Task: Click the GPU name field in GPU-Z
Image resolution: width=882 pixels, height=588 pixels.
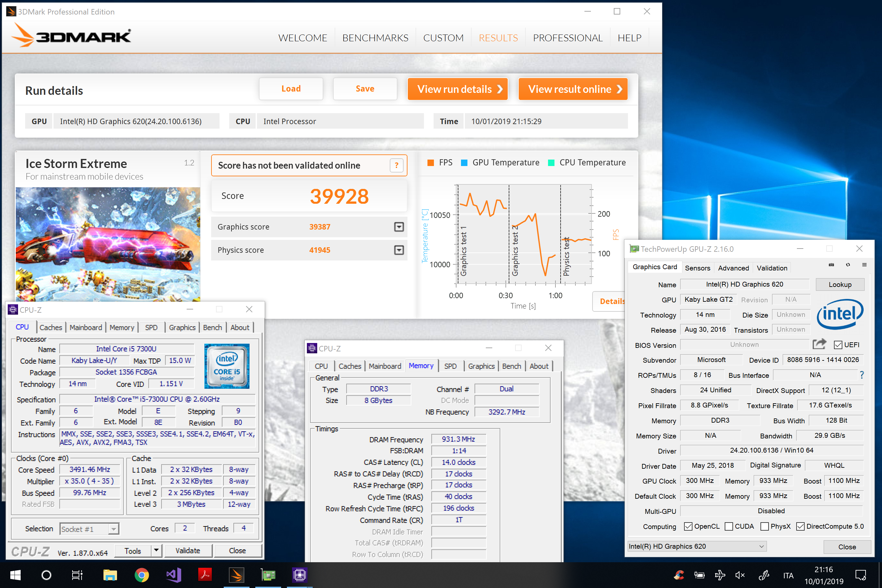Action: pos(744,284)
